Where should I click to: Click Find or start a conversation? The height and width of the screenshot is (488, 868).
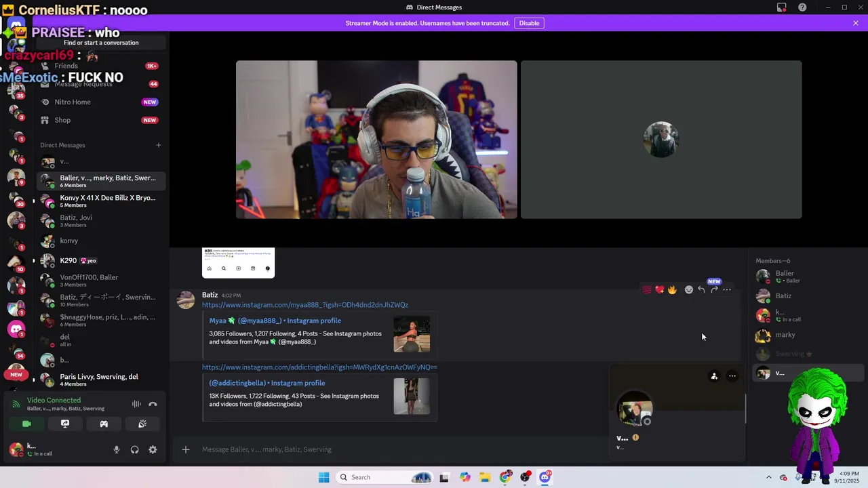(101, 43)
